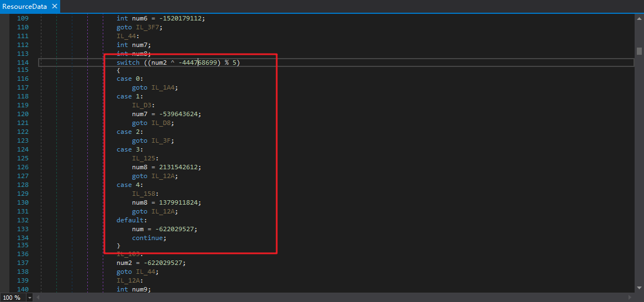Click line number 114 in the gutter

23,63
